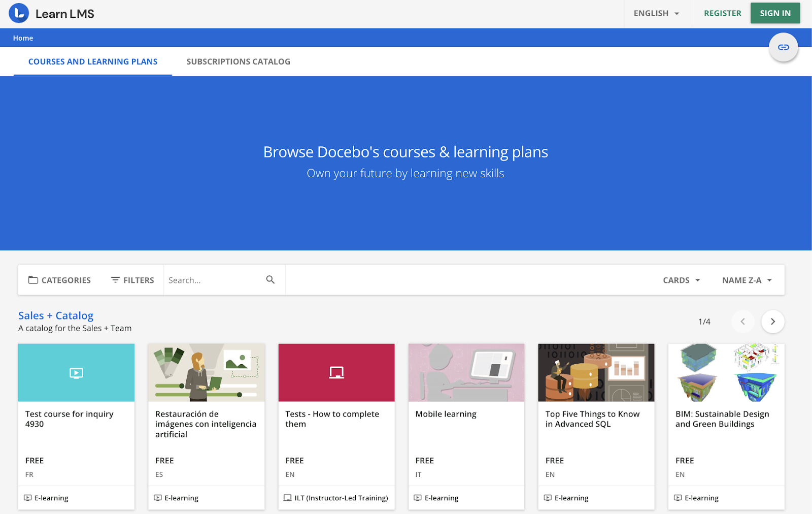This screenshot has height=514, width=812.
Task: Go to previous catalog page arrow
Action: tap(743, 322)
